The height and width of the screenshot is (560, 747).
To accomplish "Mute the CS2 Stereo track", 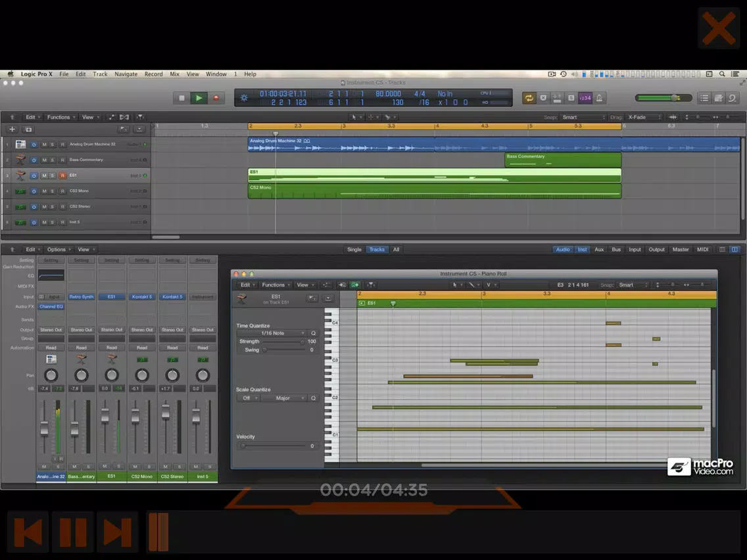I will (44, 207).
